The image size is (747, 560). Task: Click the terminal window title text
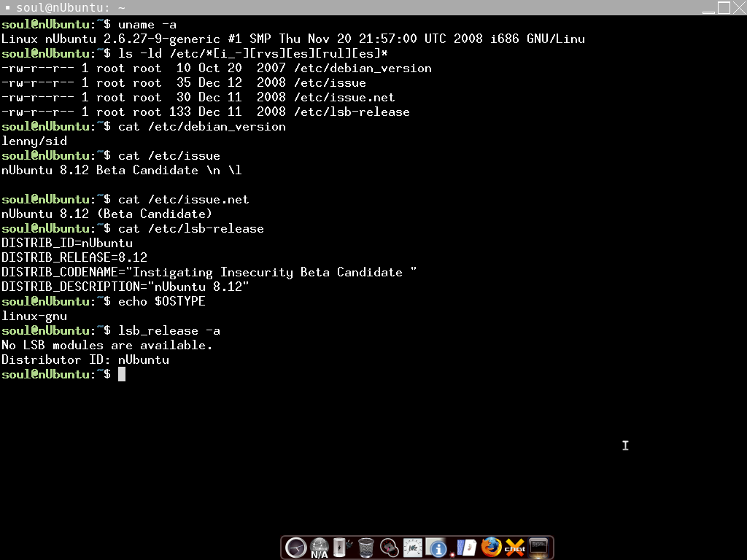71,7
